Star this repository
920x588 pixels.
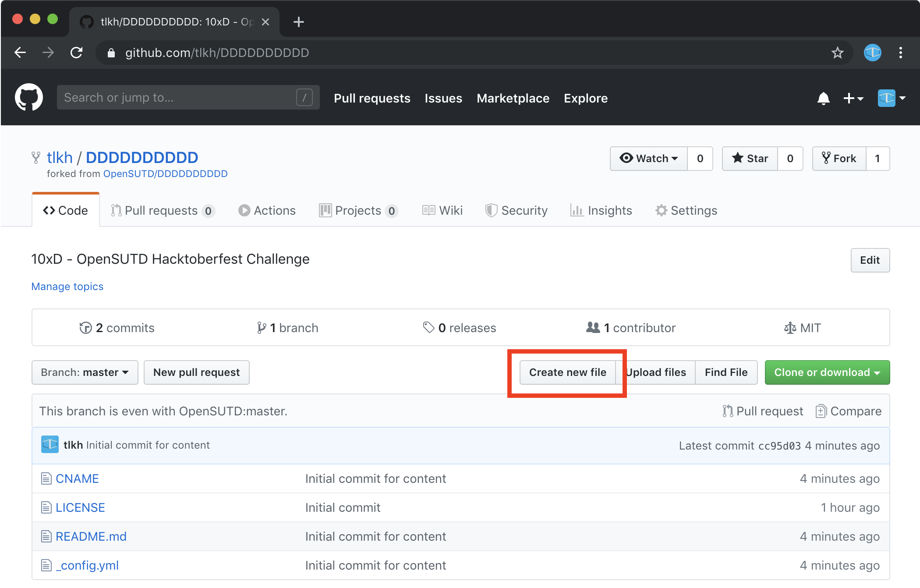pyautogui.click(x=750, y=159)
